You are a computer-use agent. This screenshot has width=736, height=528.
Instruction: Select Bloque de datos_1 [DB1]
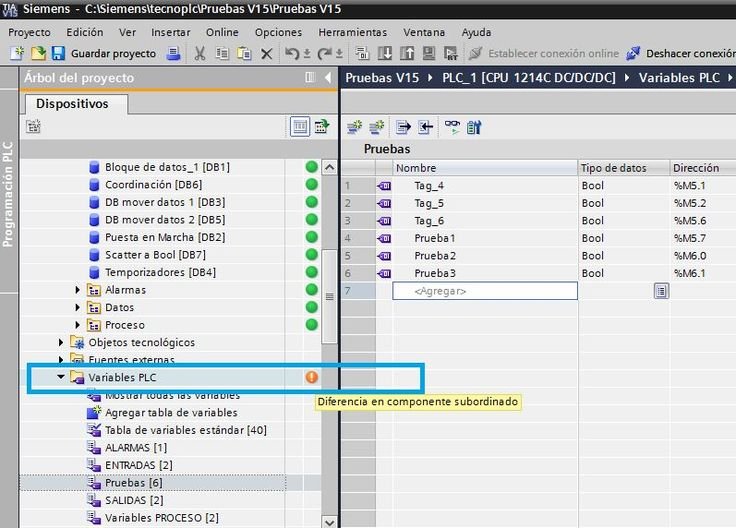point(167,167)
